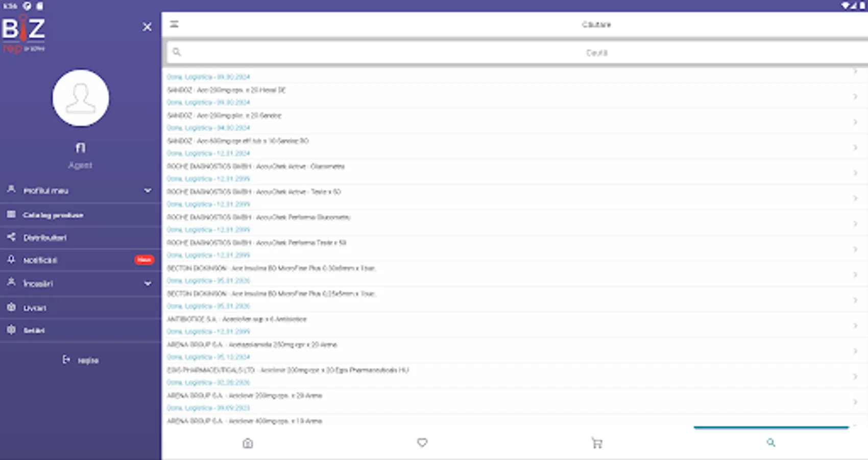Open the home screen via bottom navigation
This screenshot has height=460, width=868.
[x=247, y=443]
